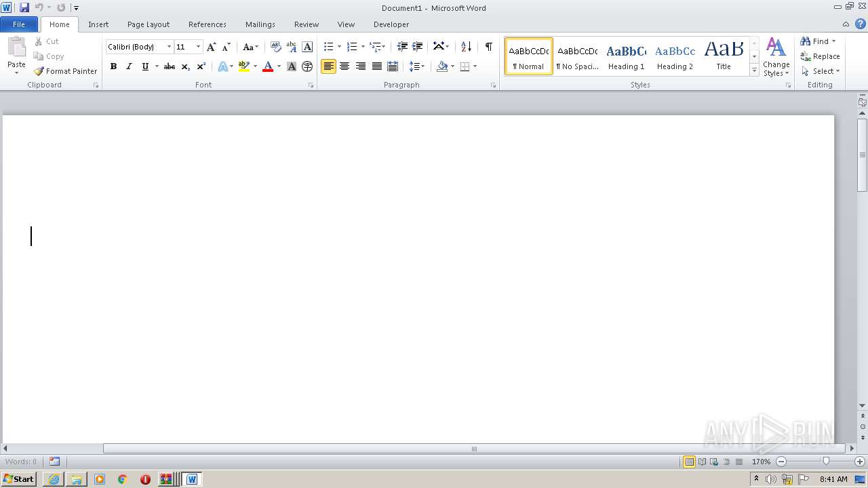868x488 pixels.
Task: Toggle Show/Hide paragraph marks
Action: click(x=488, y=47)
